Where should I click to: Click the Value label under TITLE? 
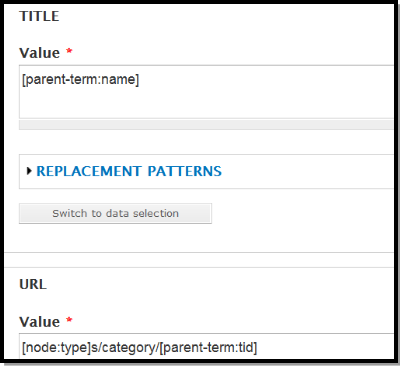click(x=40, y=53)
